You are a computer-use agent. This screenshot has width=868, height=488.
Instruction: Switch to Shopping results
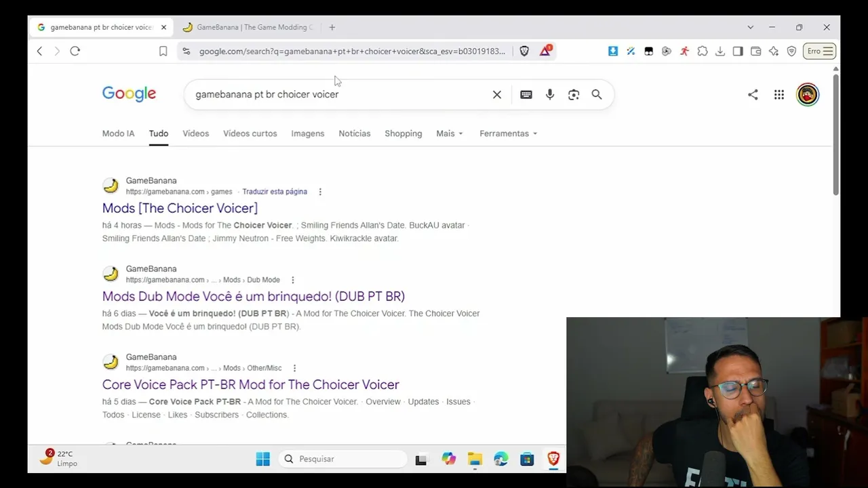[x=403, y=134]
